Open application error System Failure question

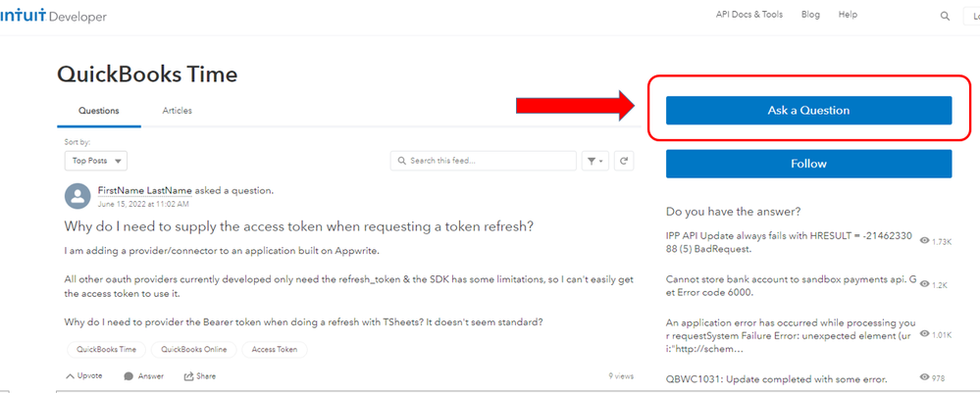[x=791, y=336]
